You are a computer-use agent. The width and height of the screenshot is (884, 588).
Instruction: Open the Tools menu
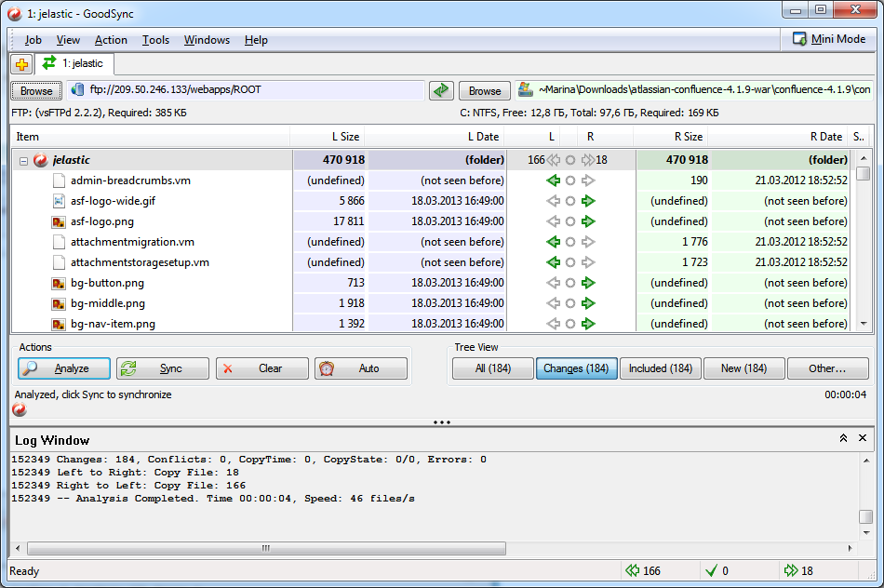click(x=155, y=40)
